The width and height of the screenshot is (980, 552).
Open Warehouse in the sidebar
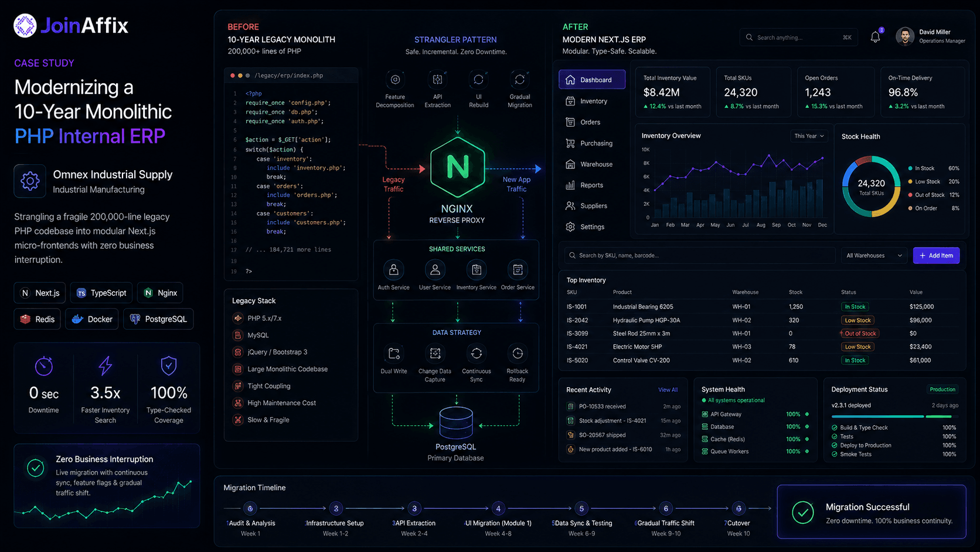pyautogui.click(x=592, y=164)
